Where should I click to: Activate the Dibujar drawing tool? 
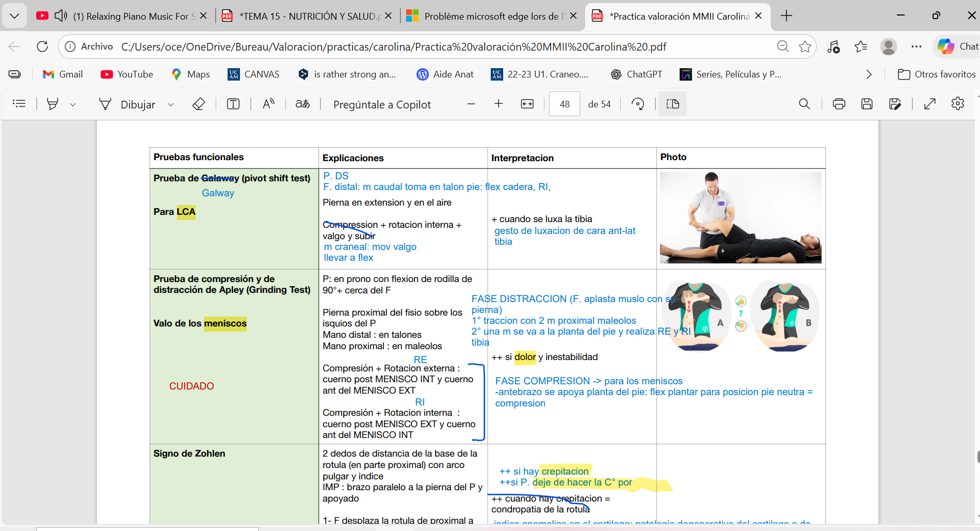click(127, 104)
